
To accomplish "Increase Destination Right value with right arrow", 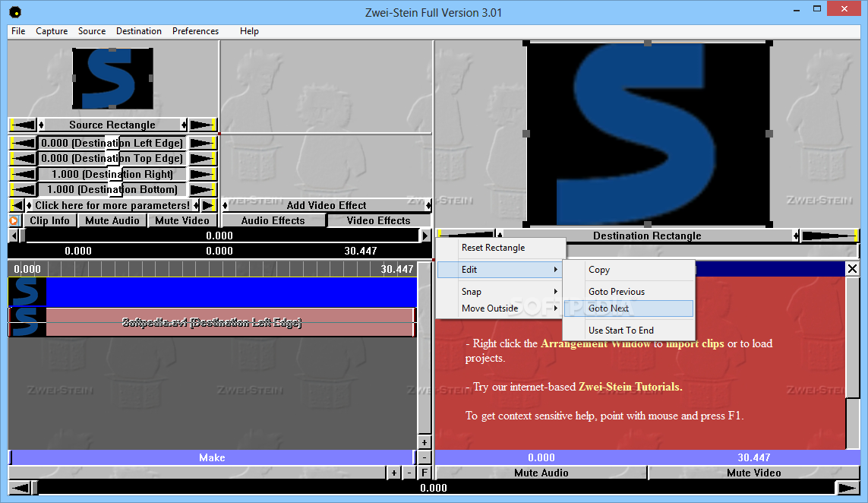I will tap(203, 174).
